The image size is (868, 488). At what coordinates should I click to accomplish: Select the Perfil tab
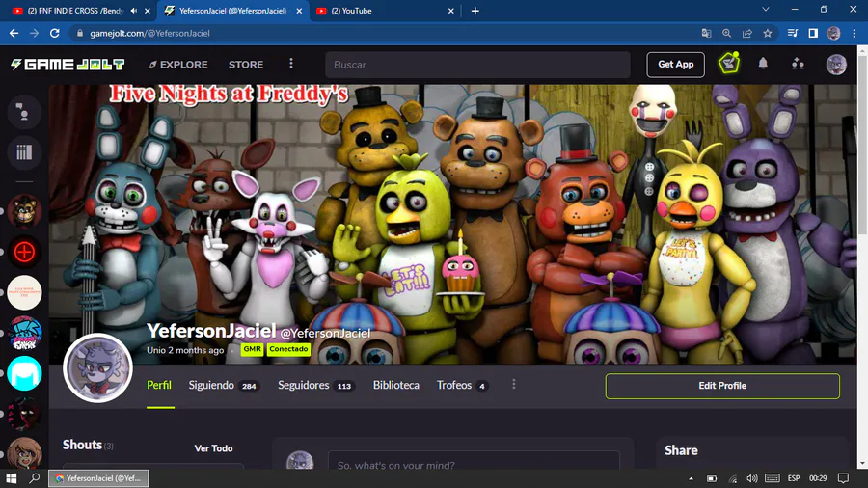tap(159, 385)
